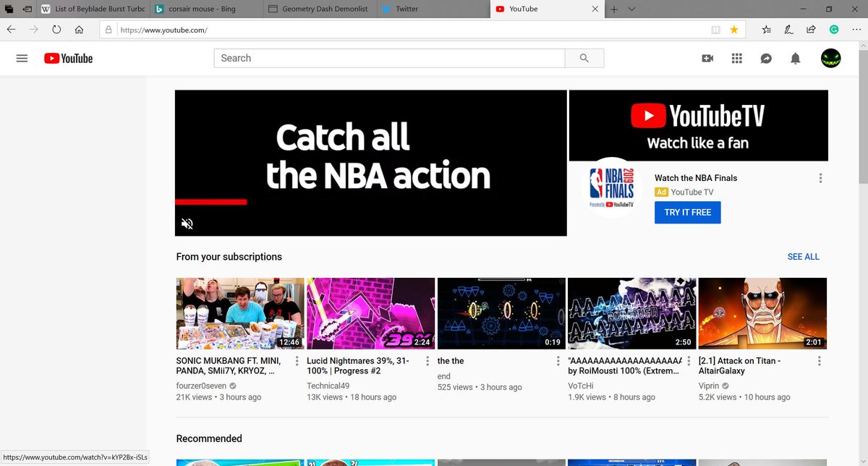Open the SONIC MUKBANG video thumbnail
Screen dimensions: 868x466
click(x=240, y=313)
